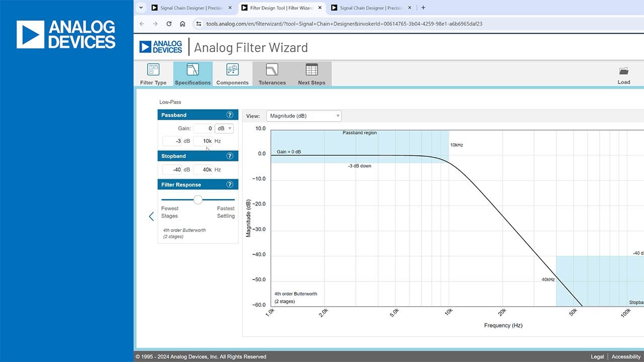The image size is (644, 362).
Task: Click the passband 10k frequency field
Action: [203, 141]
